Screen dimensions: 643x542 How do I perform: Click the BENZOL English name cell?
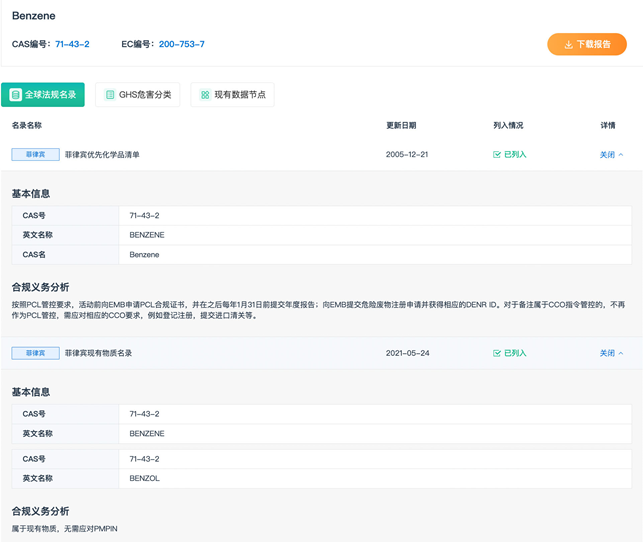tap(145, 478)
